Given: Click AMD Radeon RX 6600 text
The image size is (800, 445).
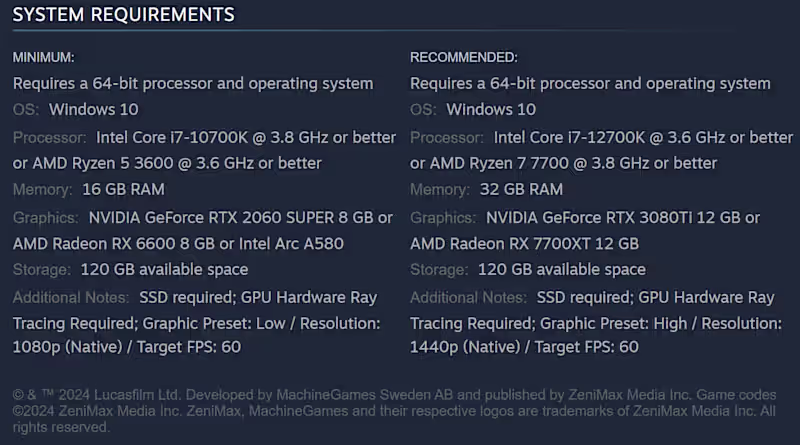Looking at the screenshot, I should [91, 243].
